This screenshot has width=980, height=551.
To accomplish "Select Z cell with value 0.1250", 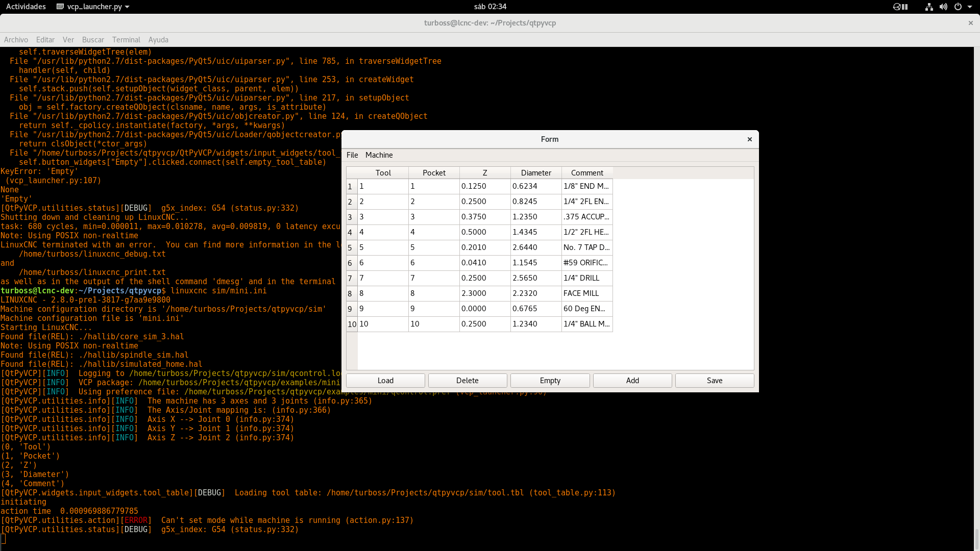I will click(485, 186).
